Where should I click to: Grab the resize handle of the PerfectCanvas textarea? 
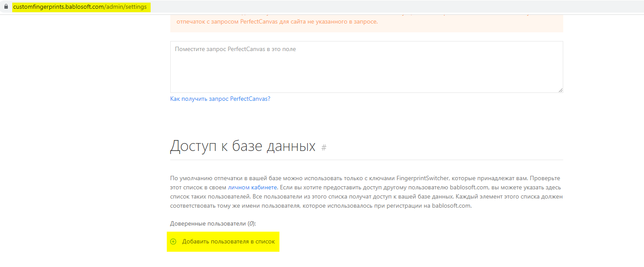560,90
